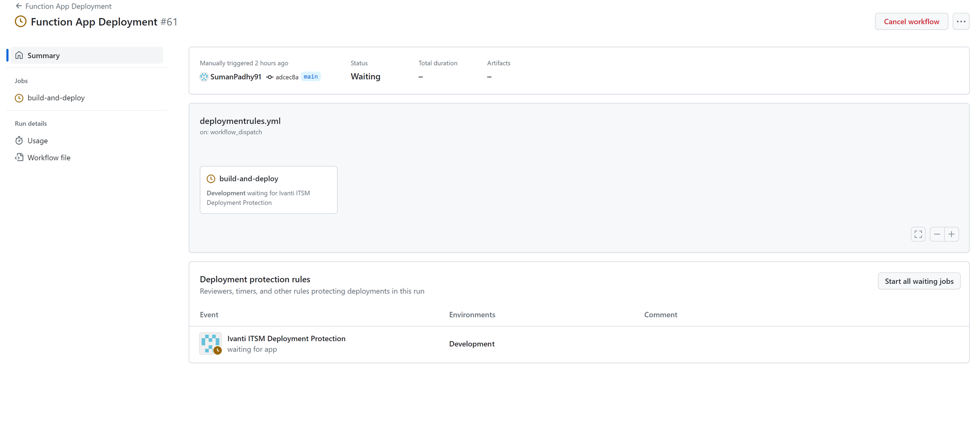This screenshot has width=980, height=434.
Task: Open the three-dots workflow options menu
Action: click(x=960, y=21)
